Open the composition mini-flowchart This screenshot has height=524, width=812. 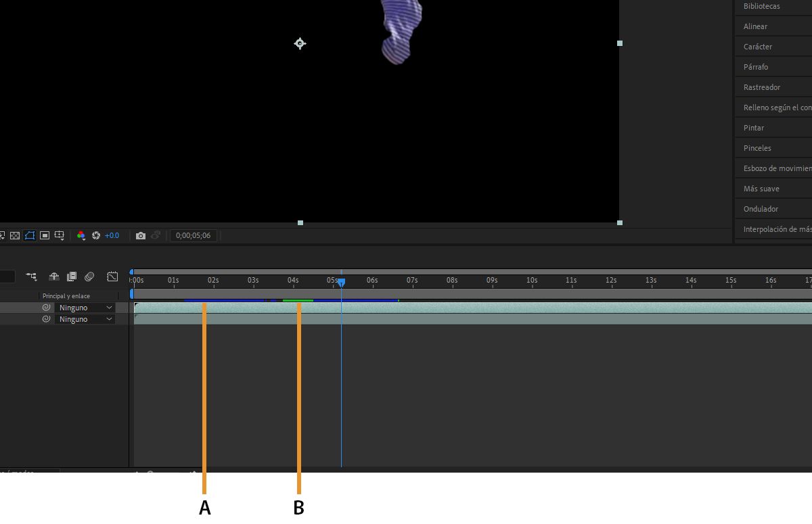point(31,277)
